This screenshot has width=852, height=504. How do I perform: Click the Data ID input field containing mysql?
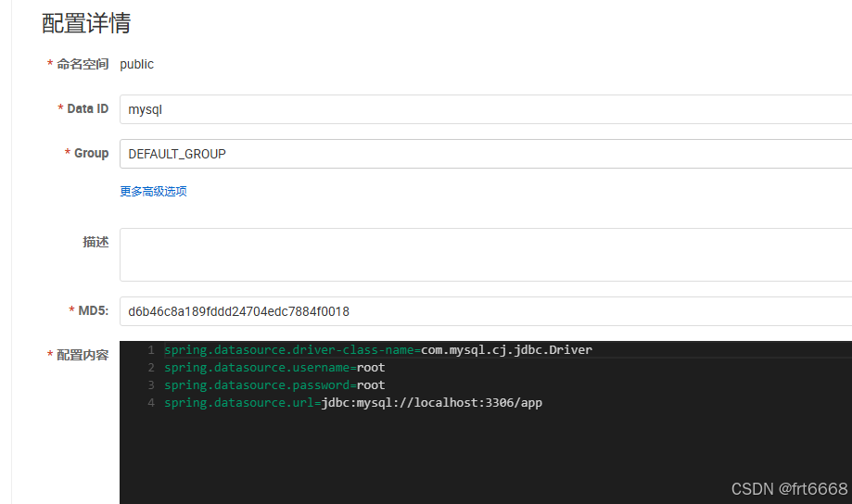point(486,109)
